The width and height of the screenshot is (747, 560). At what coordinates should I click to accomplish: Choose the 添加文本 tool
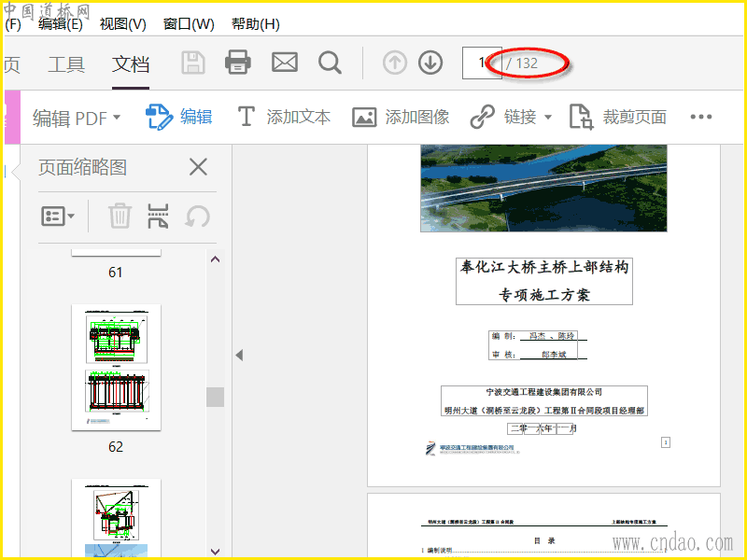(x=284, y=118)
